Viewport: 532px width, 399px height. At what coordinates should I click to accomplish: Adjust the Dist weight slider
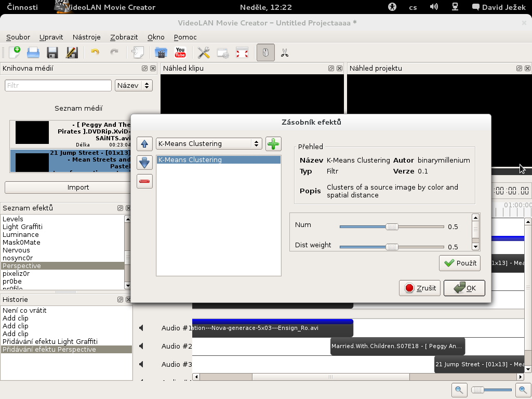[x=392, y=247]
